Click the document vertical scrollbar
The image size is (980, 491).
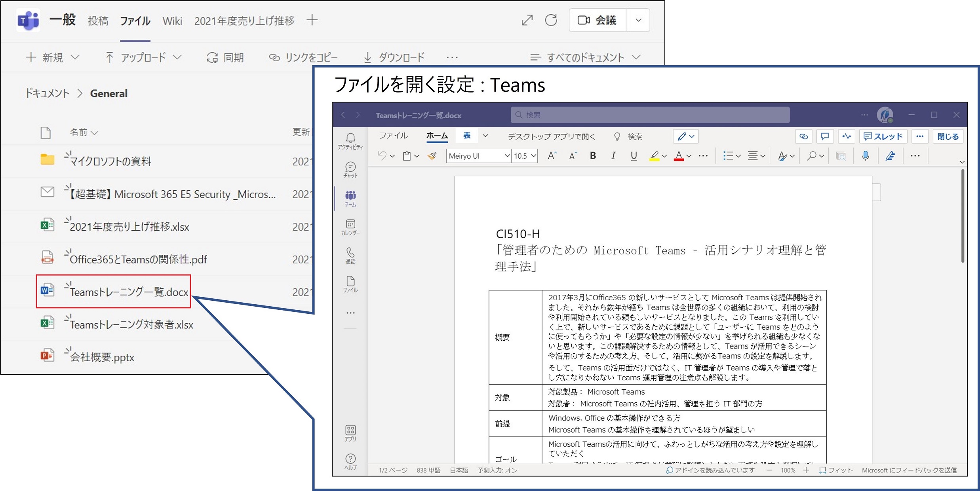coord(963,216)
